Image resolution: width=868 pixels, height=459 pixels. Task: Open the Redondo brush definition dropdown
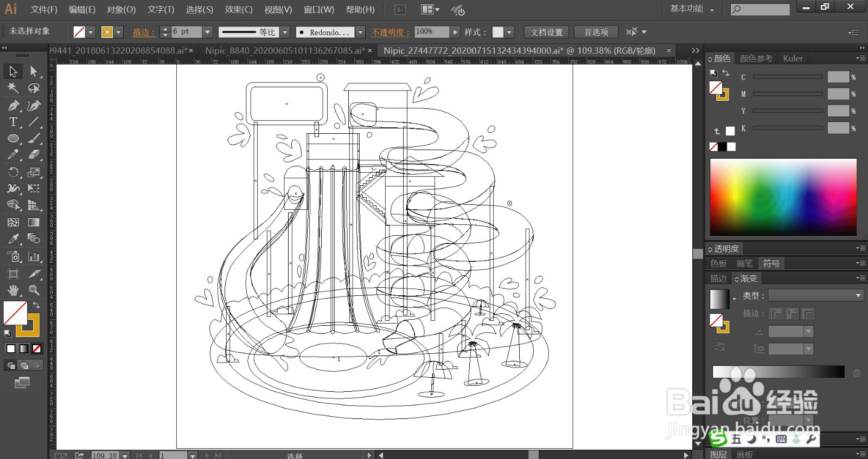360,33
